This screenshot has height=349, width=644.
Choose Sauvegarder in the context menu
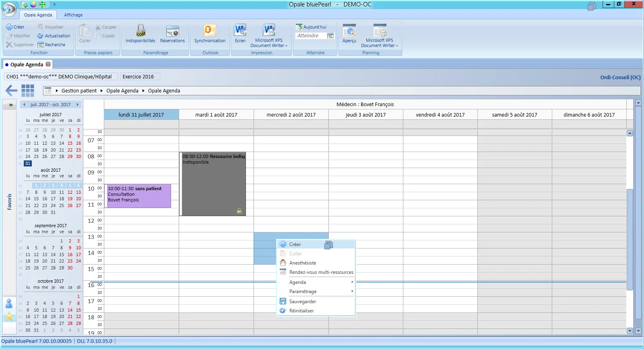[316, 302]
